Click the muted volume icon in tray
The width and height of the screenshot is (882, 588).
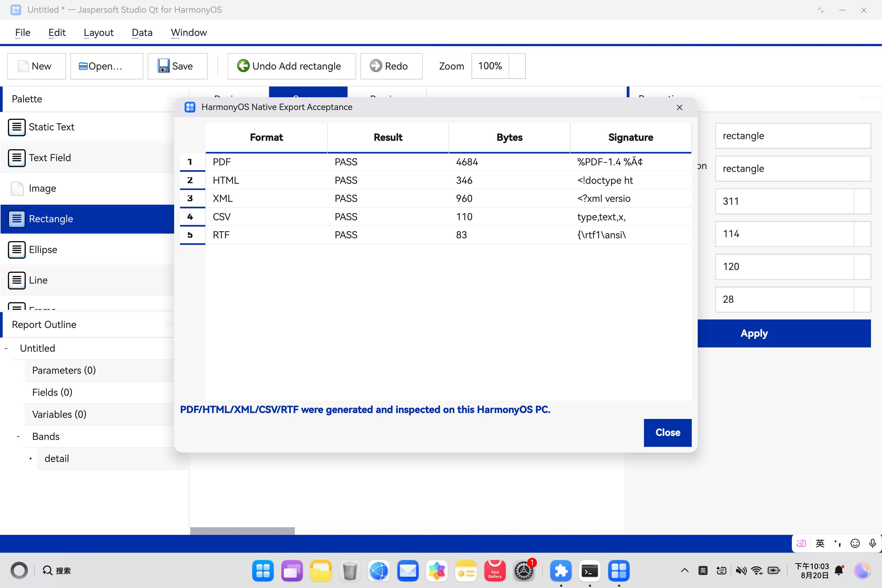pos(741,571)
